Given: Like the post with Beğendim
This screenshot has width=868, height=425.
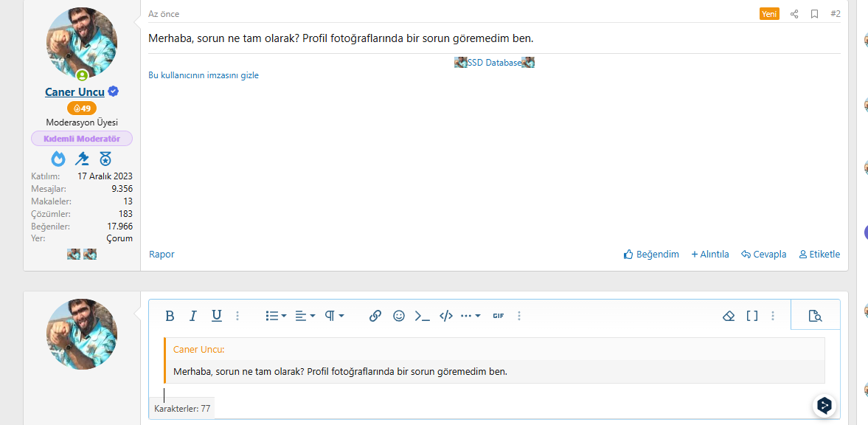Looking at the screenshot, I should click(x=651, y=255).
